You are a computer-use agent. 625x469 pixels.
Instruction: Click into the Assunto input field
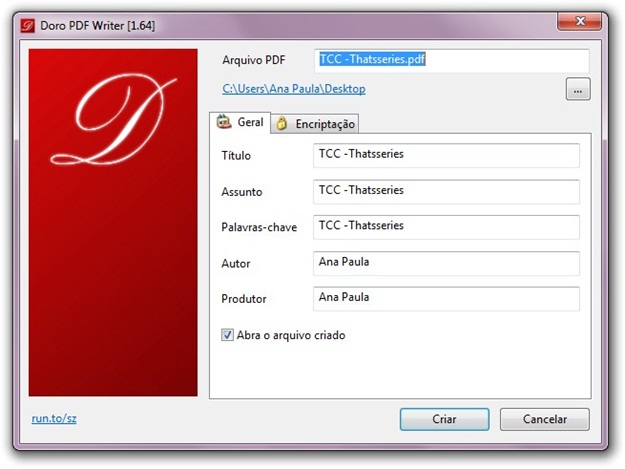click(446, 192)
